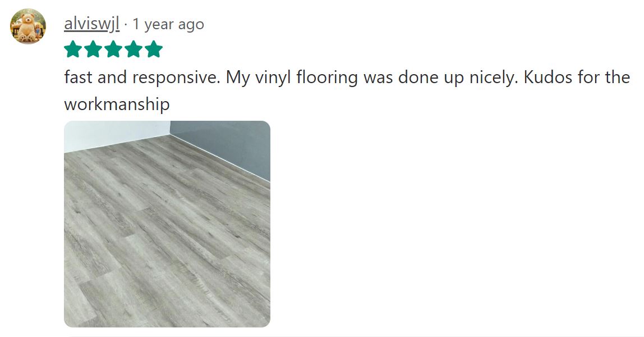
Task: Click the word 'workmanship' in the review
Action: tap(117, 104)
